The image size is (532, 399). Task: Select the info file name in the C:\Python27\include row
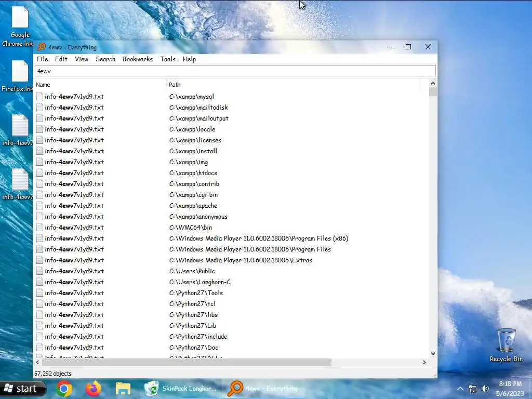[x=74, y=337]
